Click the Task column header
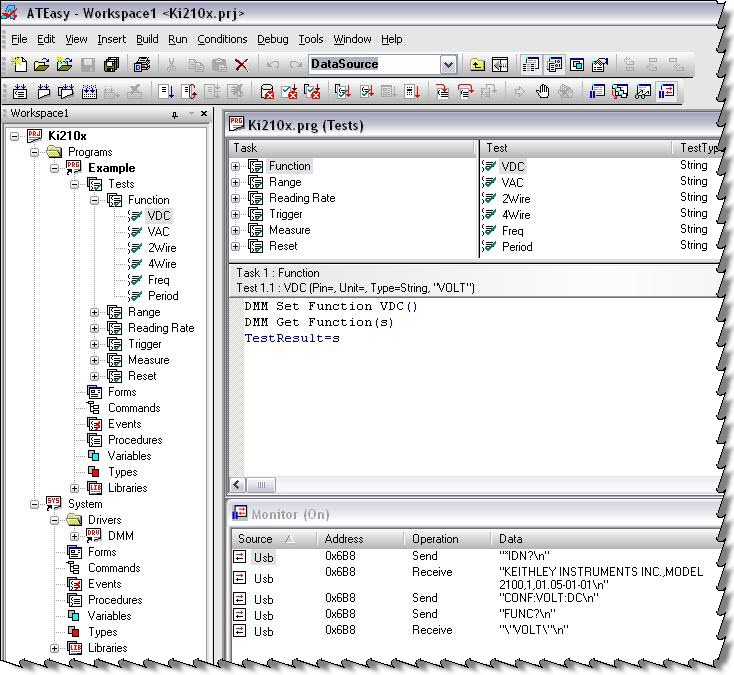 (x=352, y=148)
